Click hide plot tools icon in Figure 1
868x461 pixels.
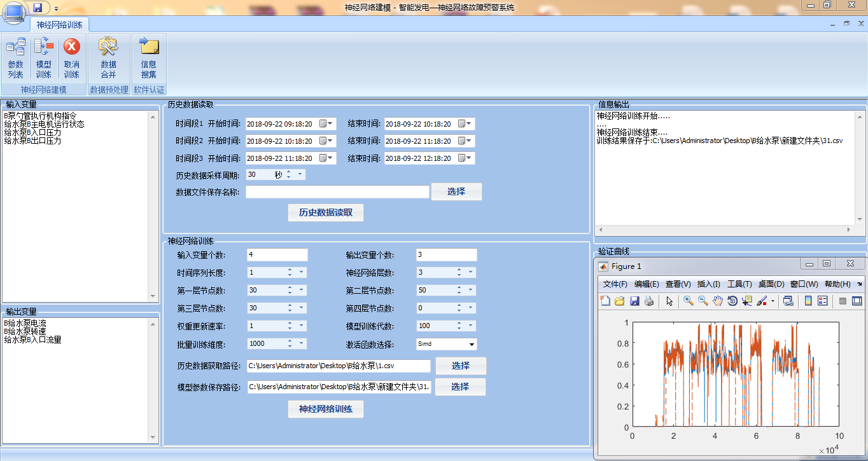pos(843,301)
